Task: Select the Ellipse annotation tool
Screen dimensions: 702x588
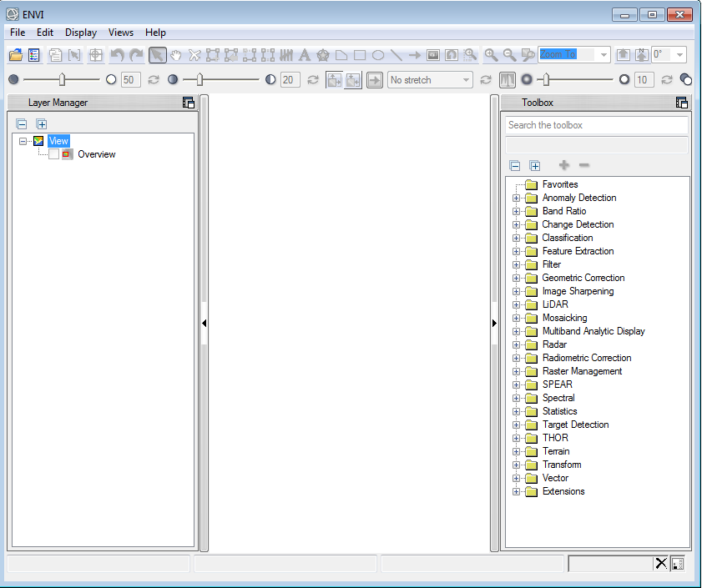Action: pyautogui.click(x=378, y=55)
